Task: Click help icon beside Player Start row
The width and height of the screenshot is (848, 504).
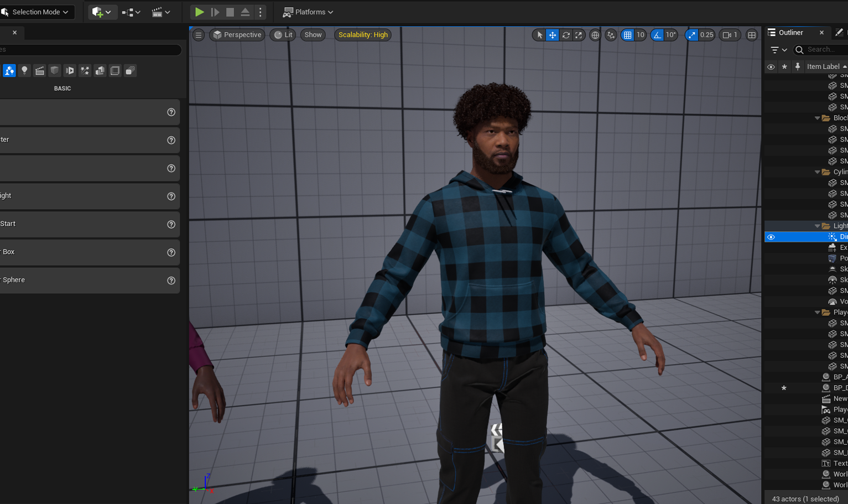Action: (171, 224)
